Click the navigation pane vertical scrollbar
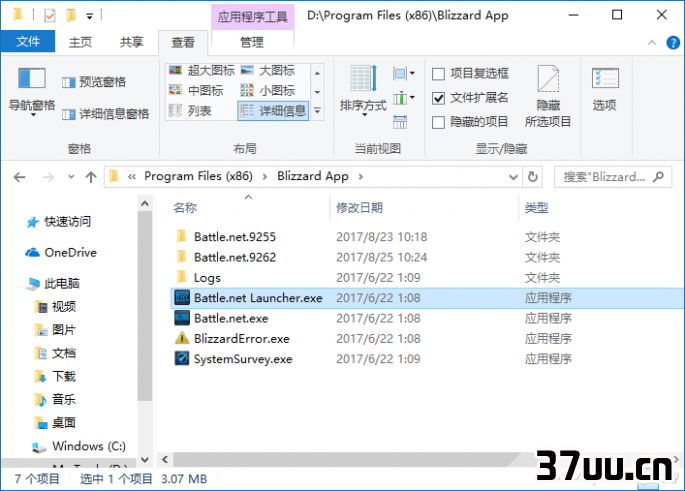This screenshot has height=491, width=685. 145,306
